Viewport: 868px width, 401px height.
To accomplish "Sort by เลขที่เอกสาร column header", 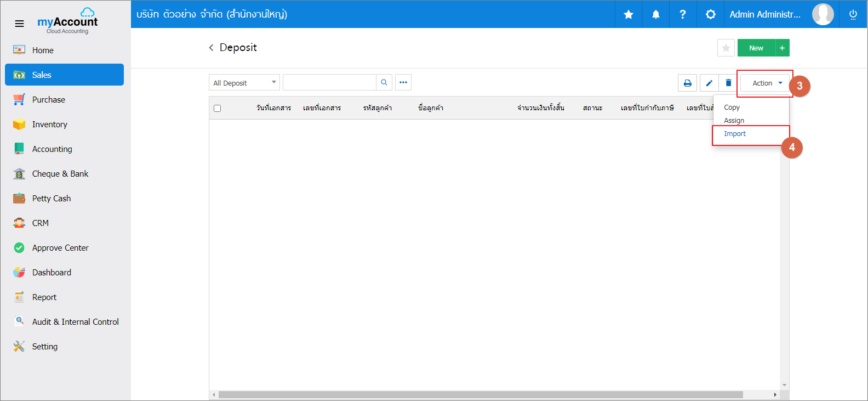I will pyautogui.click(x=322, y=108).
